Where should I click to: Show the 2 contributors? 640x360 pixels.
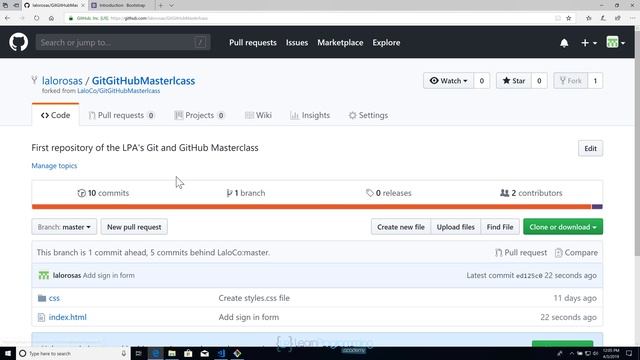tap(531, 193)
